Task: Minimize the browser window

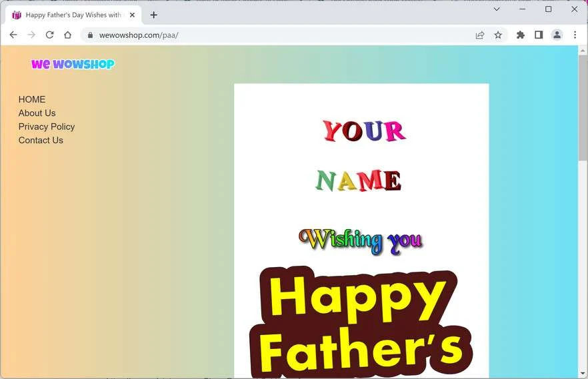Action: click(x=523, y=9)
